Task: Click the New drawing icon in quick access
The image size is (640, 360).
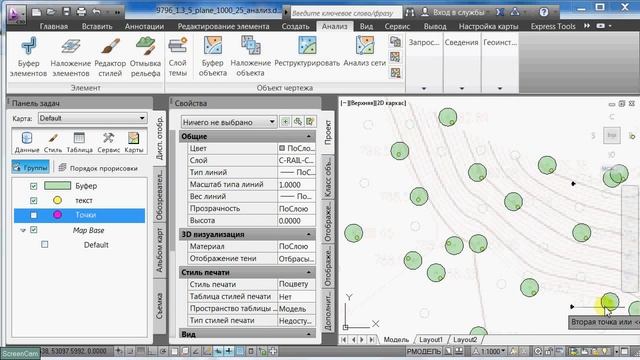Action: tap(36, 12)
